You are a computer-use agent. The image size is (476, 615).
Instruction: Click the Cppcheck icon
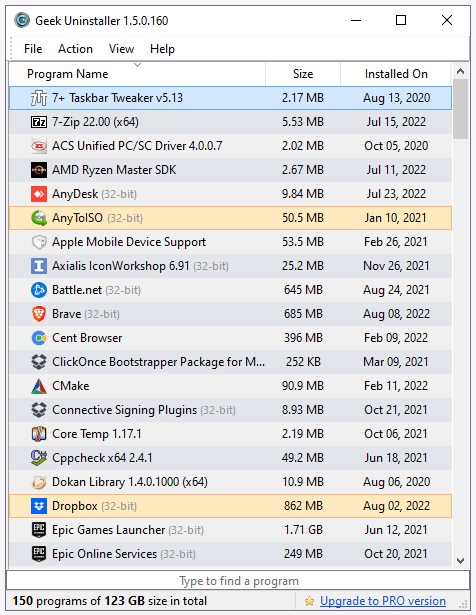coord(39,458)
